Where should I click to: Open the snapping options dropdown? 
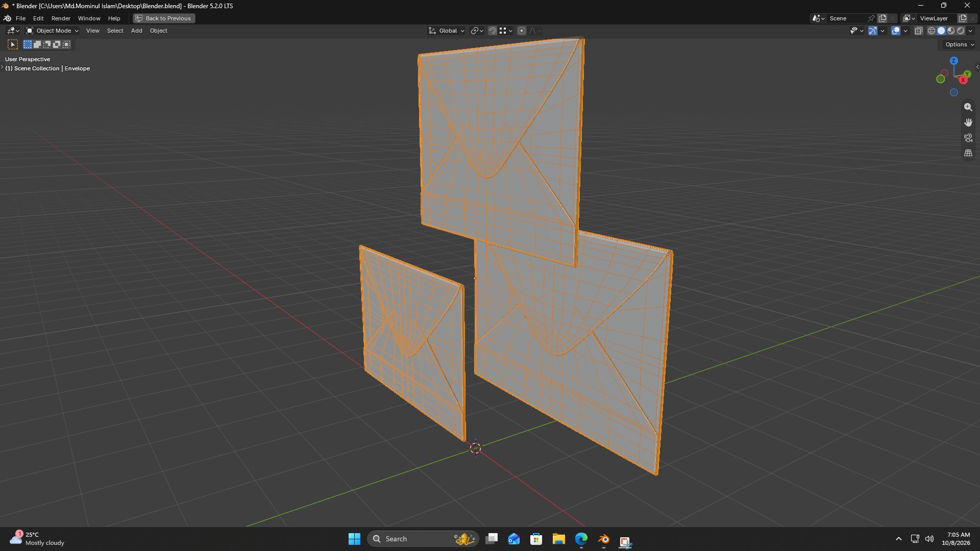506,31
